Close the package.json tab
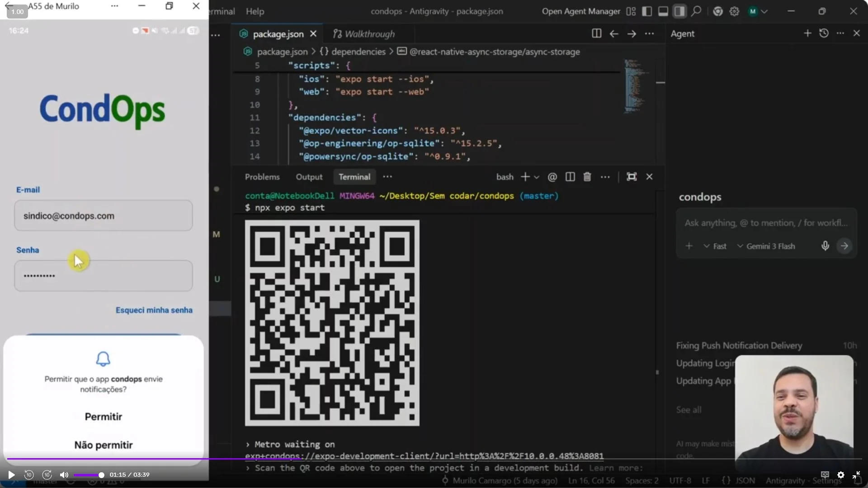The width and height of the screenshot is (868, 488). pos(313,34)
